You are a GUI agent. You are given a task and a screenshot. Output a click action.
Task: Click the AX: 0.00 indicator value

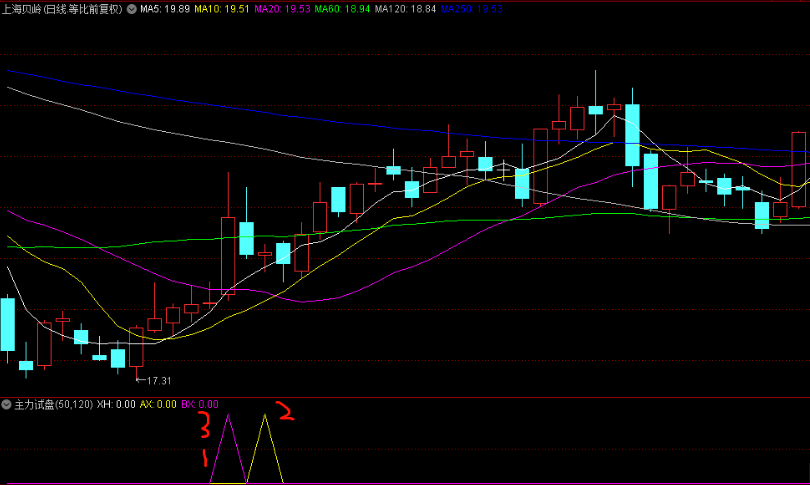point(159,404)
